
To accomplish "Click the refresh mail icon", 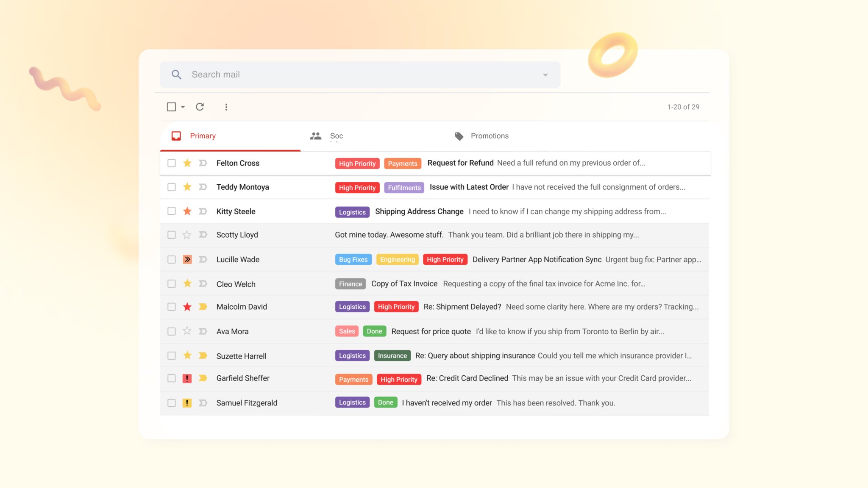I will [200, 107].
